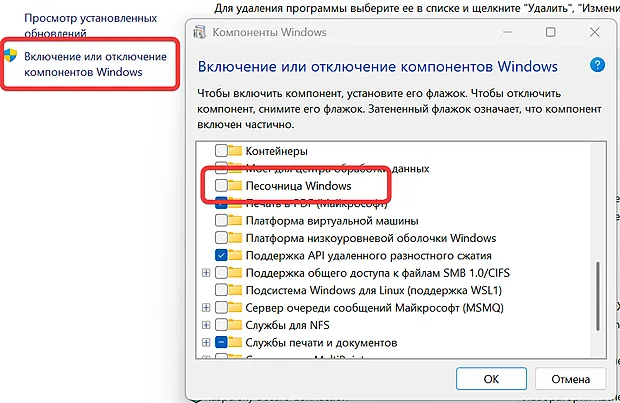Click folder icon of MSMQ server row
The height and width of the screenshot is (403, 620).
235,307
